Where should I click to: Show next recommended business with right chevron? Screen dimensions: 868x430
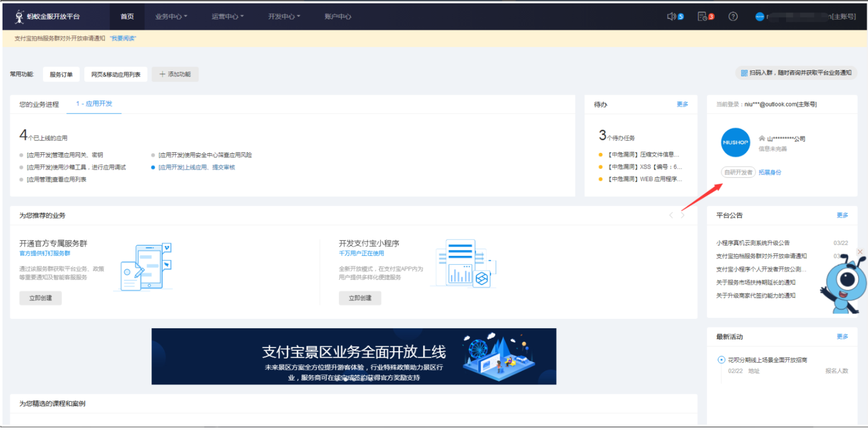tap(682, 215)
